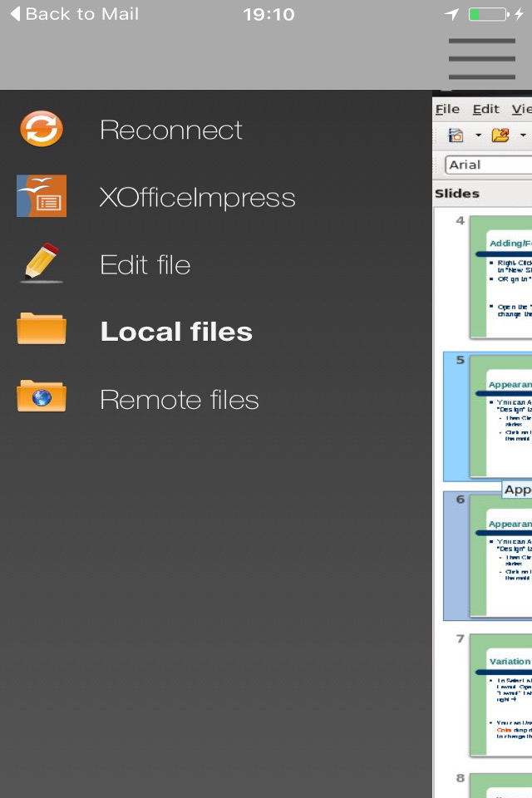This screenshot has height=798, width=532.
Task: Tap the Remote files globe folder icon
Action: point(42,396)
